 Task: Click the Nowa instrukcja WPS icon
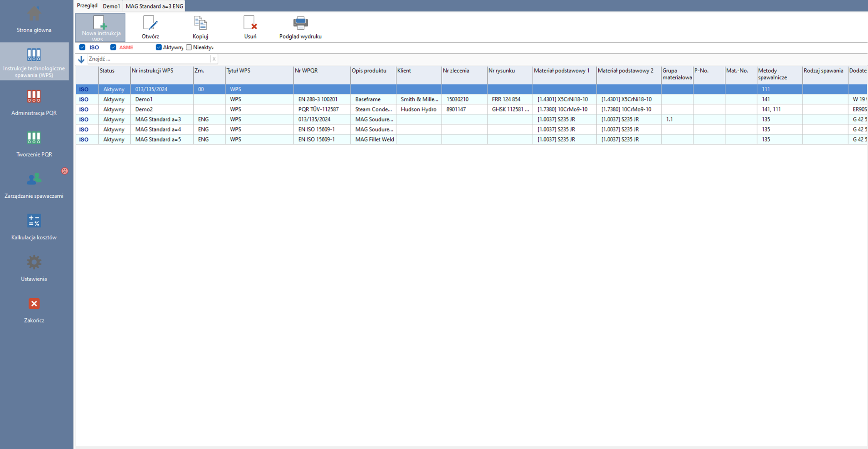click(x=100, y=23)
